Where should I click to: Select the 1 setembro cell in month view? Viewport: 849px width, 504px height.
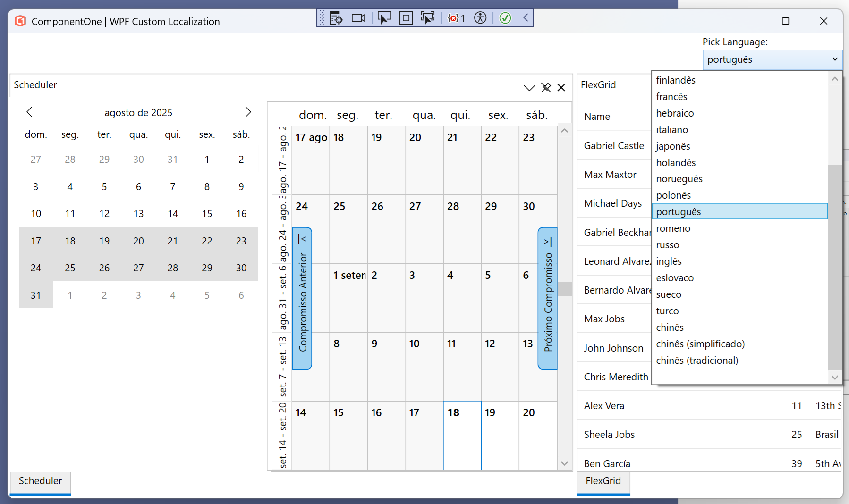[x=348, y=298]
